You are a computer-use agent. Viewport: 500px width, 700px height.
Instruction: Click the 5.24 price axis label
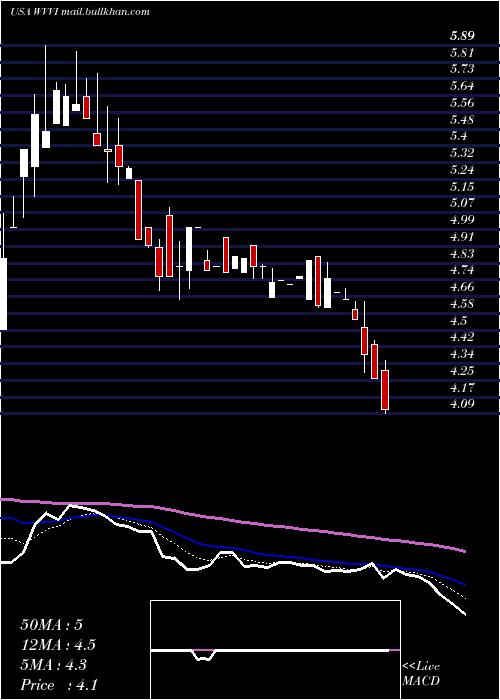[462, 170]
